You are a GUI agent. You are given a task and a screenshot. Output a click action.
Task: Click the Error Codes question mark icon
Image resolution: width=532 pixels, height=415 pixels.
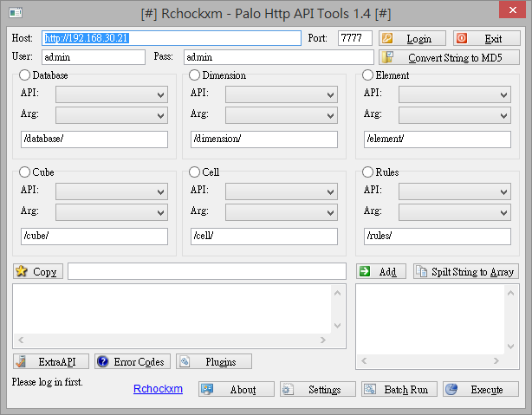[x=102, y=361]
